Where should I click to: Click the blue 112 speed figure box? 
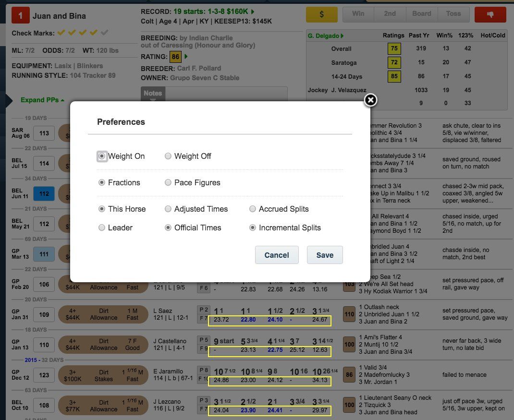(x=44, y=194)
